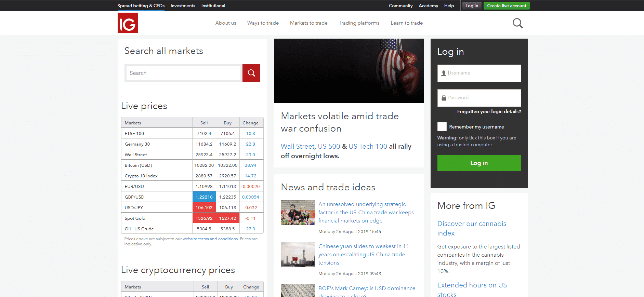Open Forgotten your login details link

(x=489, y=111)
